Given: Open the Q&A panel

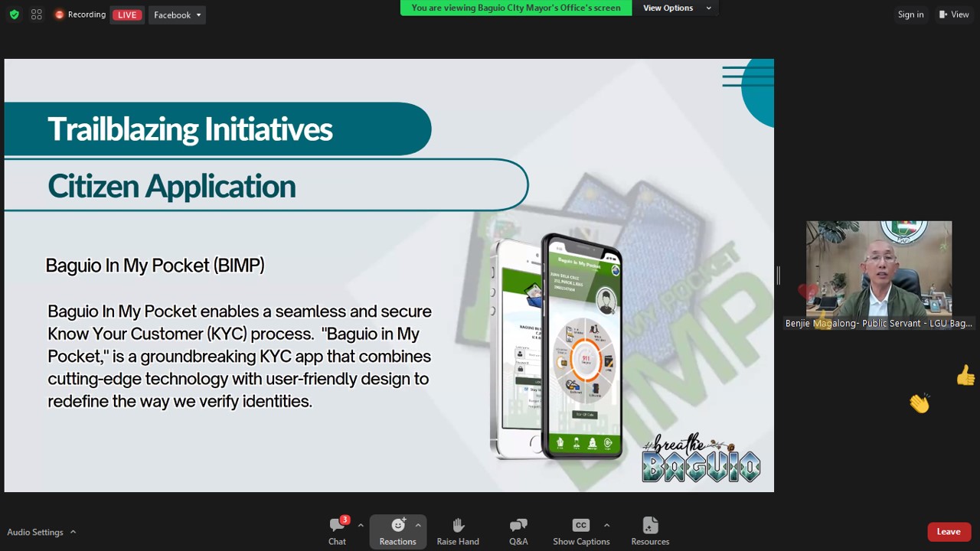Looking at the screenshot, I should coord(518,531).
